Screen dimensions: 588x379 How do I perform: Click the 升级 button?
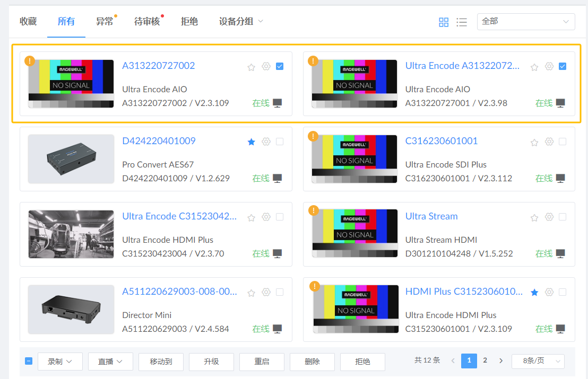[x=211, y=362]
